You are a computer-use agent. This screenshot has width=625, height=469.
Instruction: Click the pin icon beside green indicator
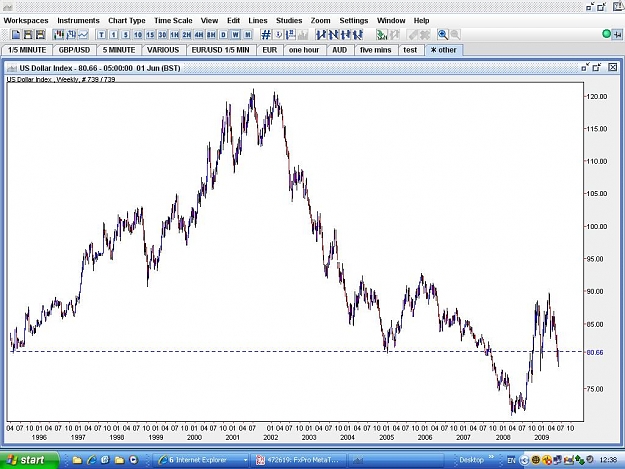(x=617, y=35)
